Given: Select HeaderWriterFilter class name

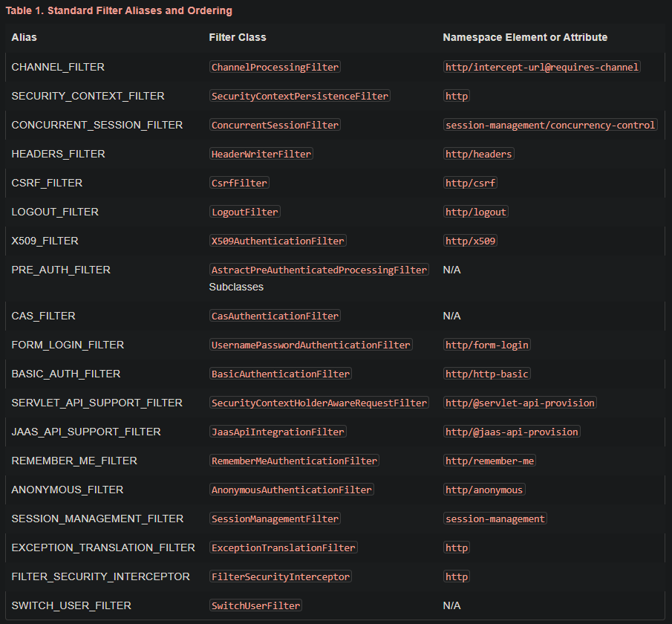Looking at the screenshot, I should (261, 154).
